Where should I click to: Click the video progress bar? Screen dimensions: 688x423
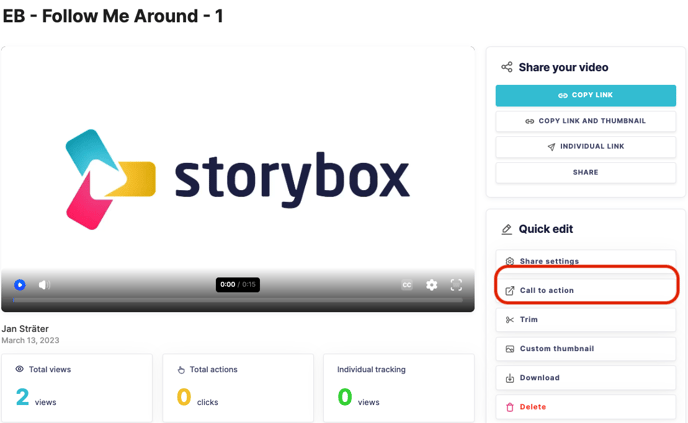coord(237,300)
